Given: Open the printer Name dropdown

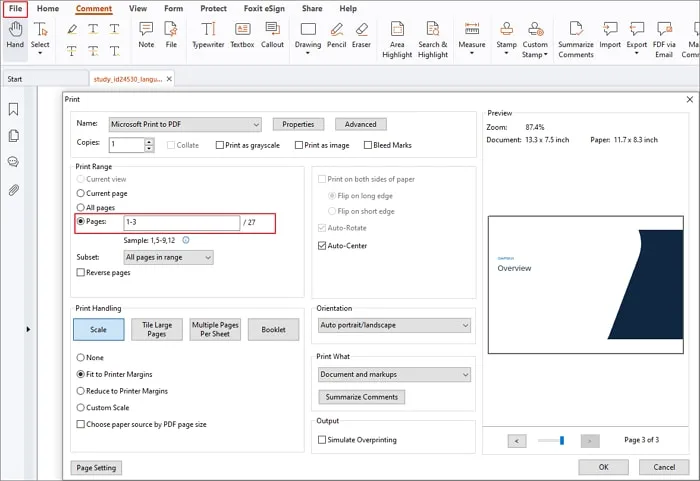Looking at the screenshot, I should [185, 124].
